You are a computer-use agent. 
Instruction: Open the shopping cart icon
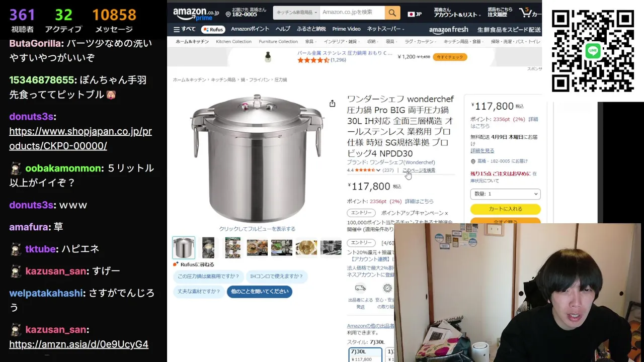(529, 13)
